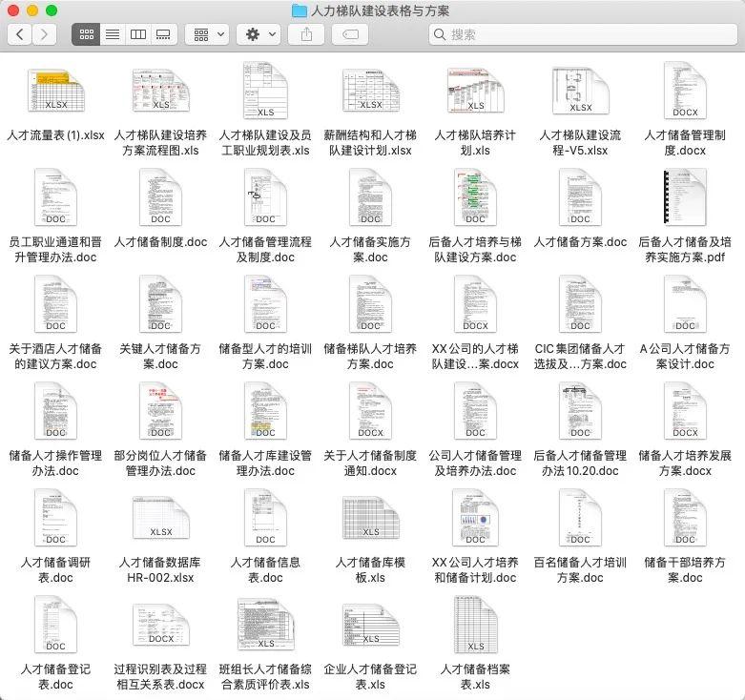745x700 pixels.
Task: Select file icon 公司人才储备管理及培养办法.doc
Action: pos(476,410)
